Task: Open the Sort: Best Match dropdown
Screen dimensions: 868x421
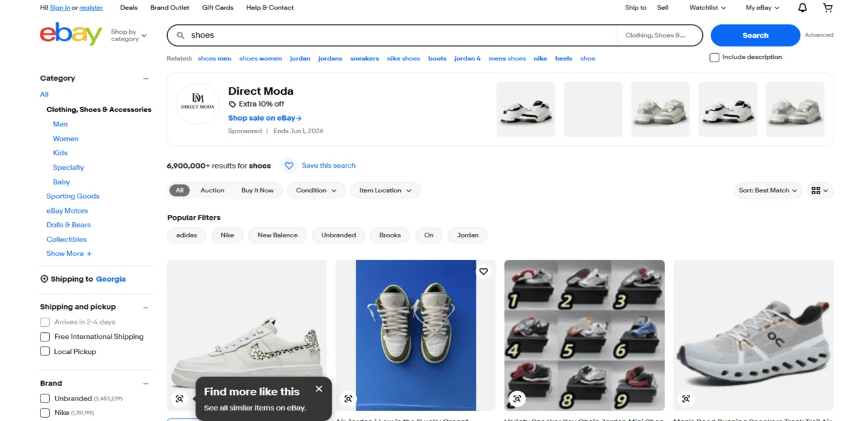Action: coord(768,190)
